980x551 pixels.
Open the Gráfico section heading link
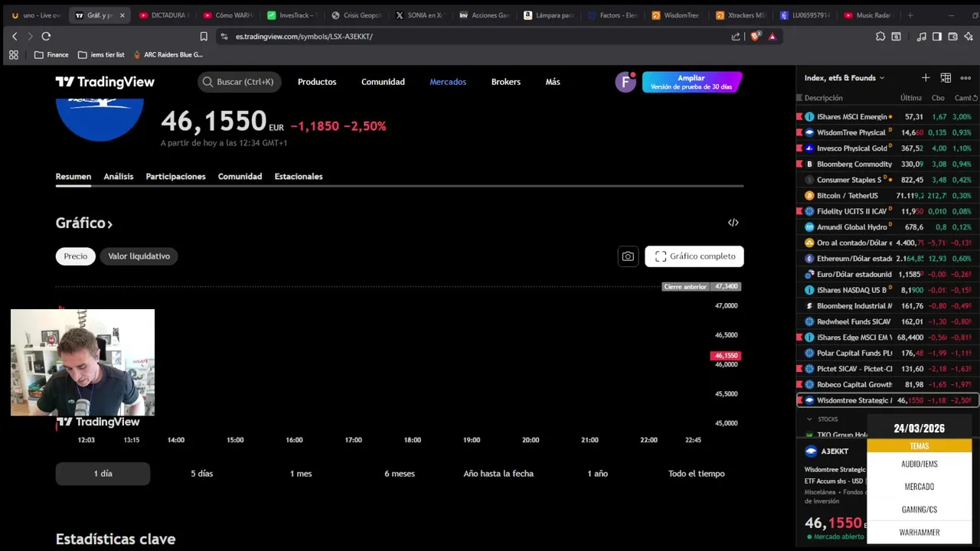pyautogui.click(x=84, y=223)
